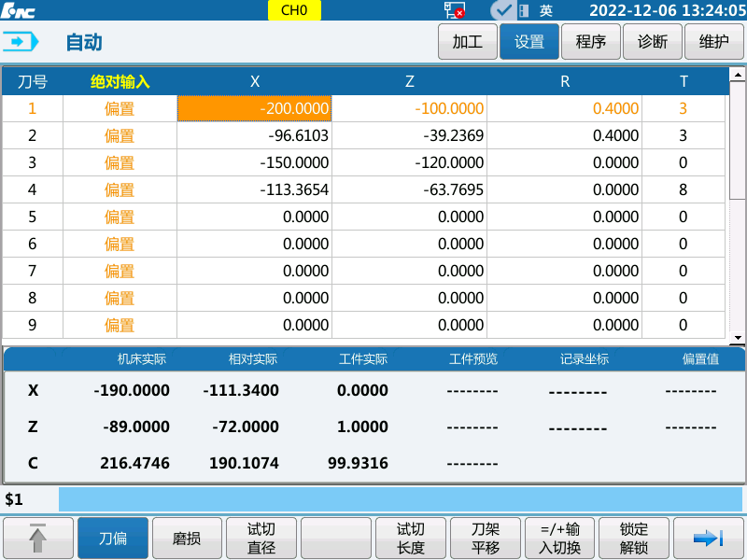Click the blue checkmark status icon
747x560 pixels.
tap(502, 10)
